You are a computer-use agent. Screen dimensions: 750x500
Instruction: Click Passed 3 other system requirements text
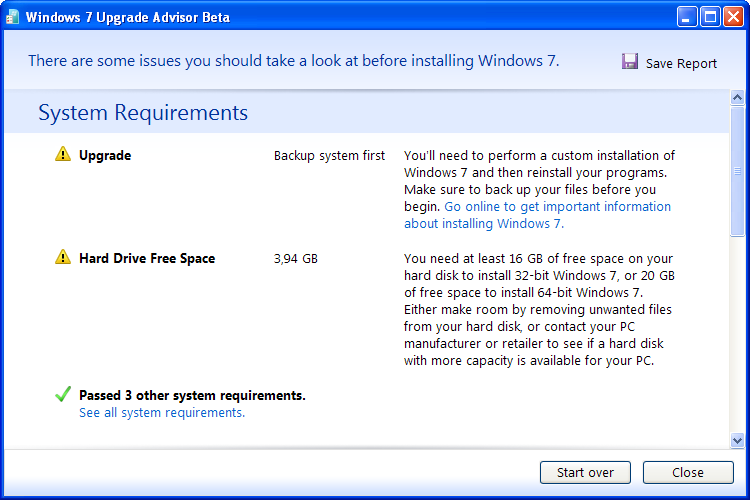click(x=192, y=396)
